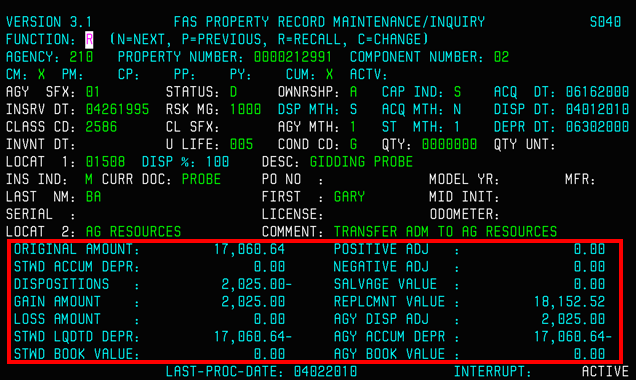The width and height of the screenshot is (636, 380).
Task: Click the DISPOSITIONS value 2,025.00-
Action: [x=257, y=284]
